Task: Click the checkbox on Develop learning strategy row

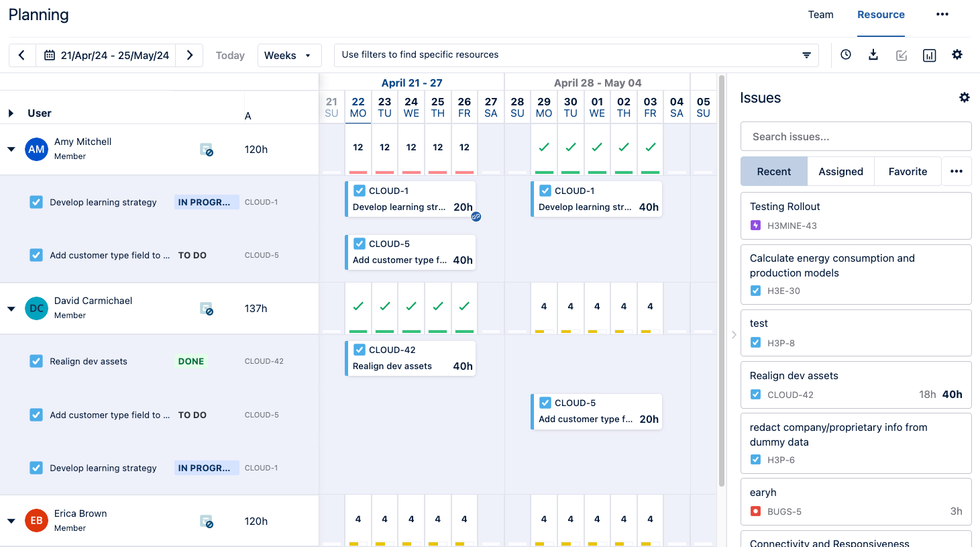Action: pos(36,202)
